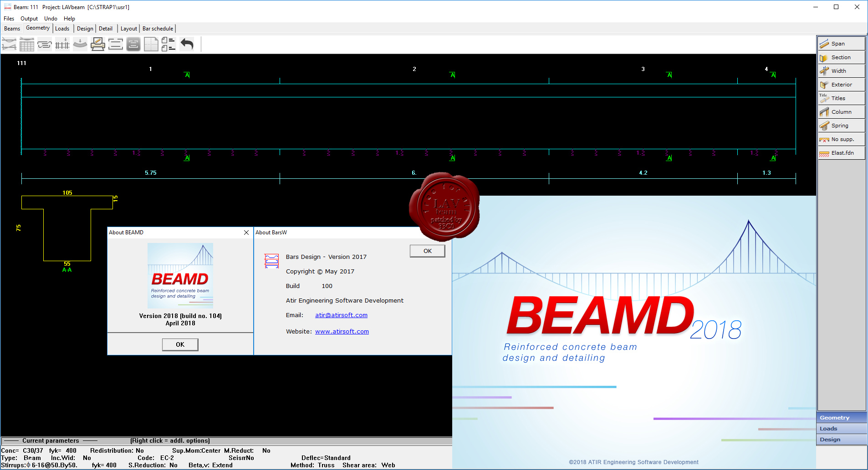The image size is (868, 470).
Task: Click the Shear area: Web parameter
Action: click(x=369, y=465)
